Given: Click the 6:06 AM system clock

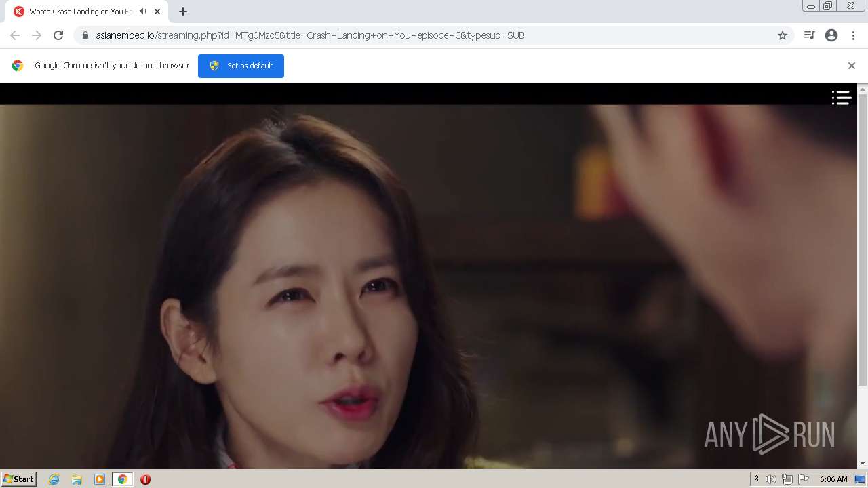Looking at the screenshot, I should [x=833, y=479].
